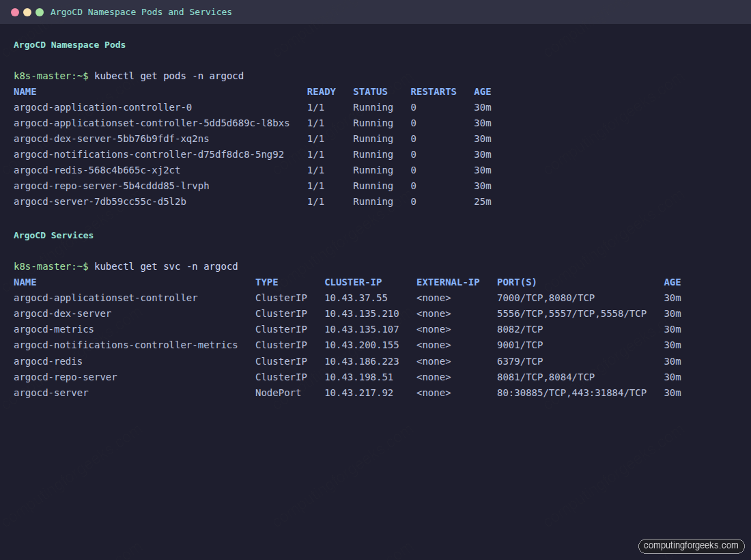This screenshot has width=751, height=560.
Task: Click the kubectl get svc -n argocd command
Action: pyautogui.click(x=167, y=266)
